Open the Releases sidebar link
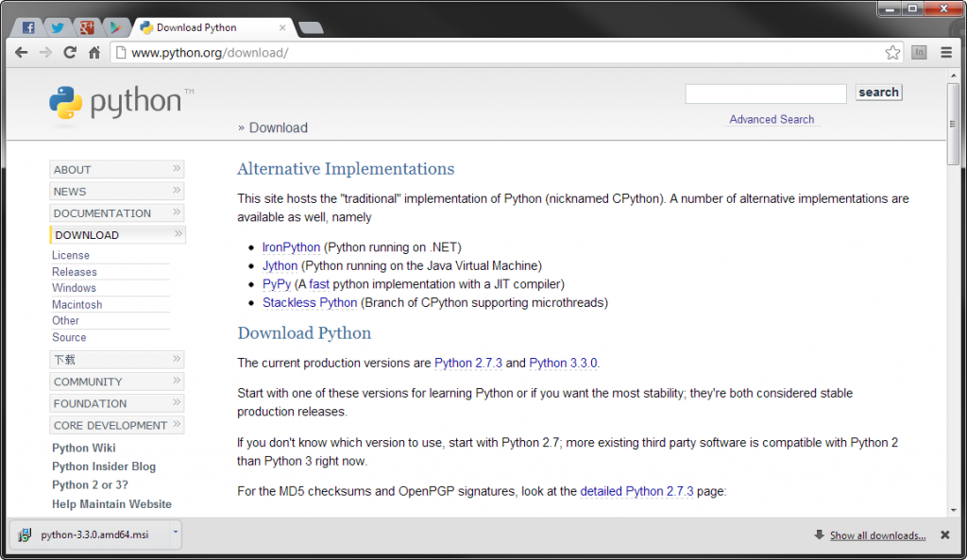 click(74, 272)
